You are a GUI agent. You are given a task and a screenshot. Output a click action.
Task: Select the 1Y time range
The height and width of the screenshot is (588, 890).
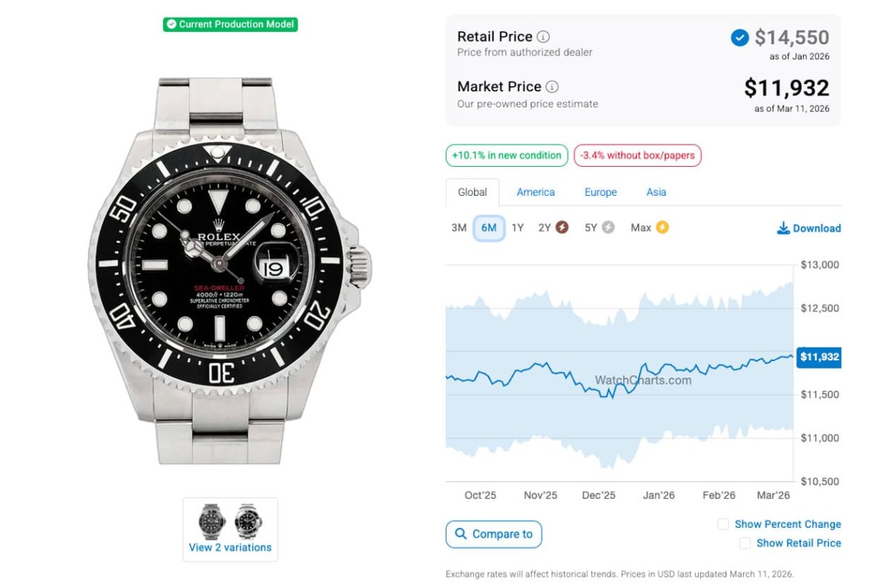[x=518, y=228]
